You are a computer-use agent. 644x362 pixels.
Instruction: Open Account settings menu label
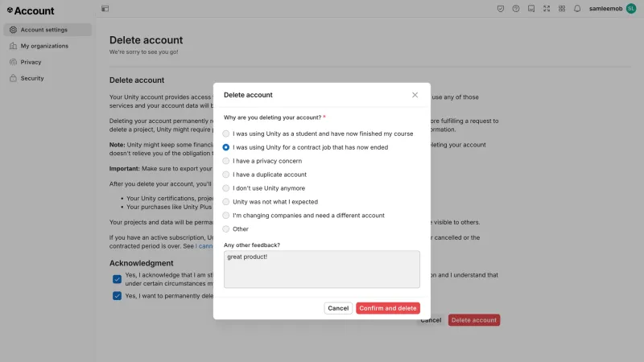pos(44,30)
